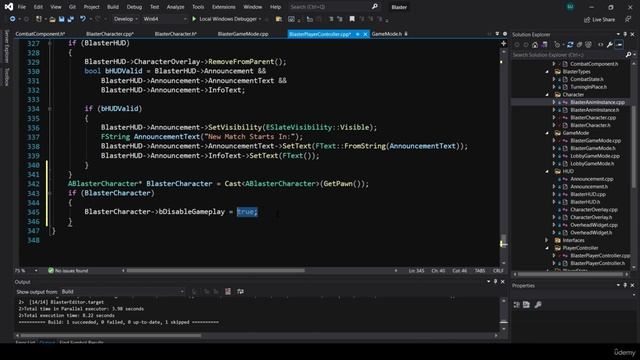Toggle auto-hide pin on Output panel

tap(496, 282)
